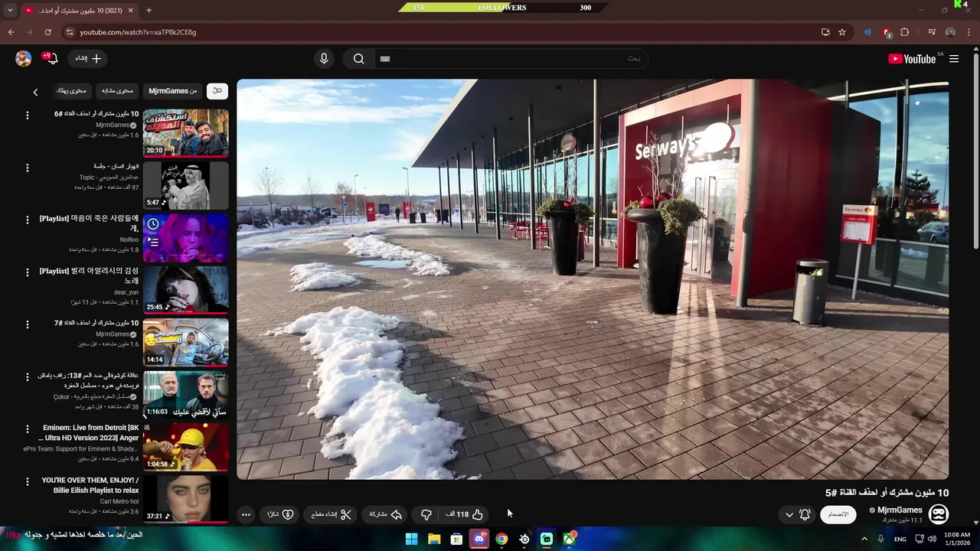Select the من MjrmGames filter chip
The image size is (980, 551).
(x=172, y=91)
